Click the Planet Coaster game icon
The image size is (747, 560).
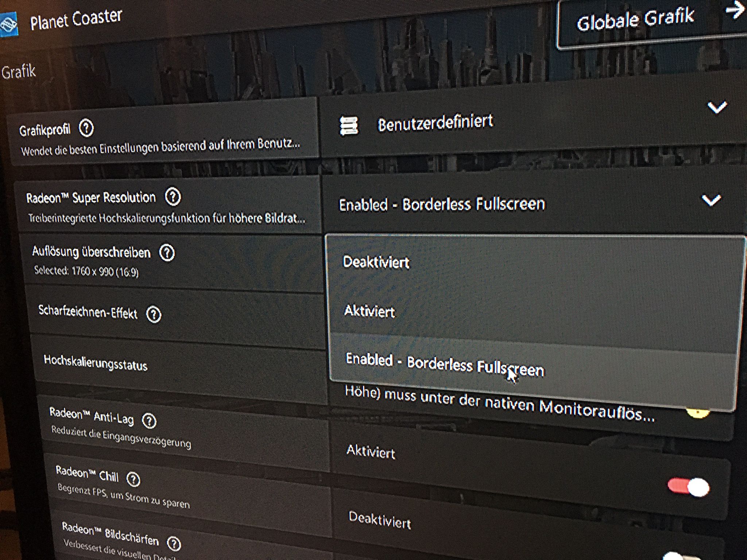coord(8,25)
